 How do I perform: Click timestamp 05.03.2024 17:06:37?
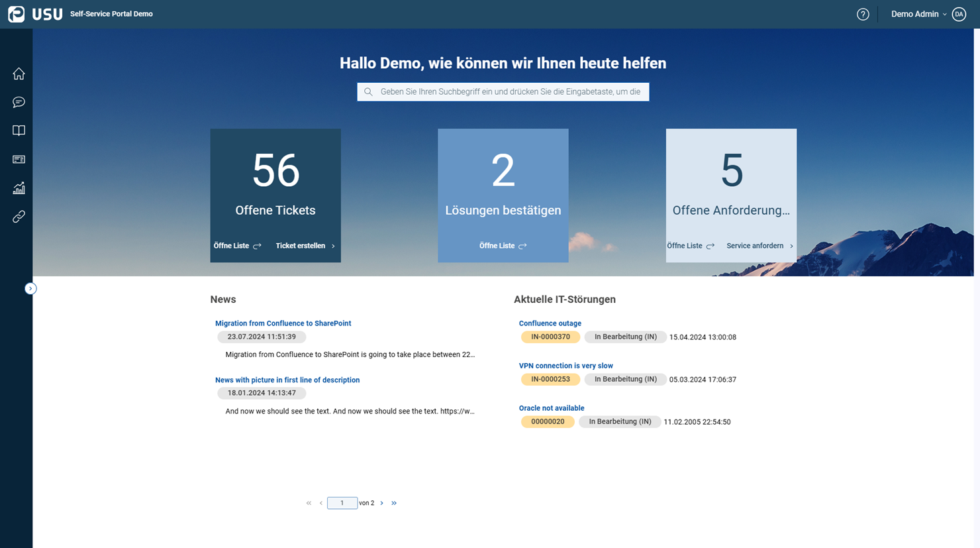point(703,380)
